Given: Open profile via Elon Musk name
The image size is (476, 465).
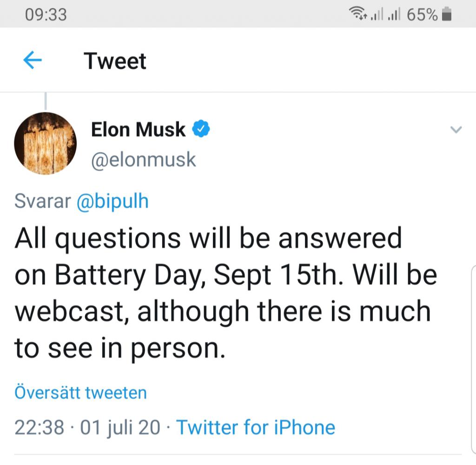Looking at the screenshot, I should [138, 130].
